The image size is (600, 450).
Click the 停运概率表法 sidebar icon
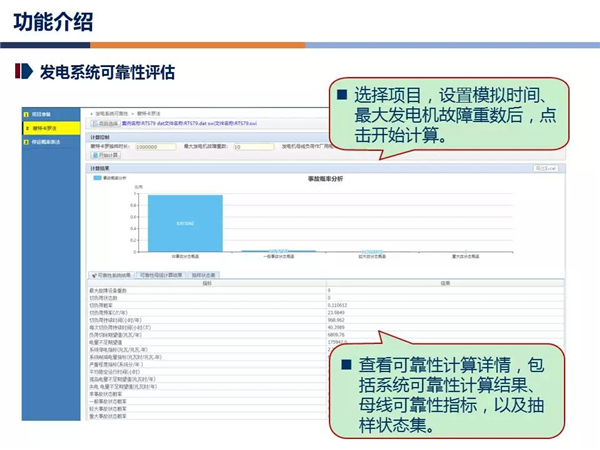point(28,143)
